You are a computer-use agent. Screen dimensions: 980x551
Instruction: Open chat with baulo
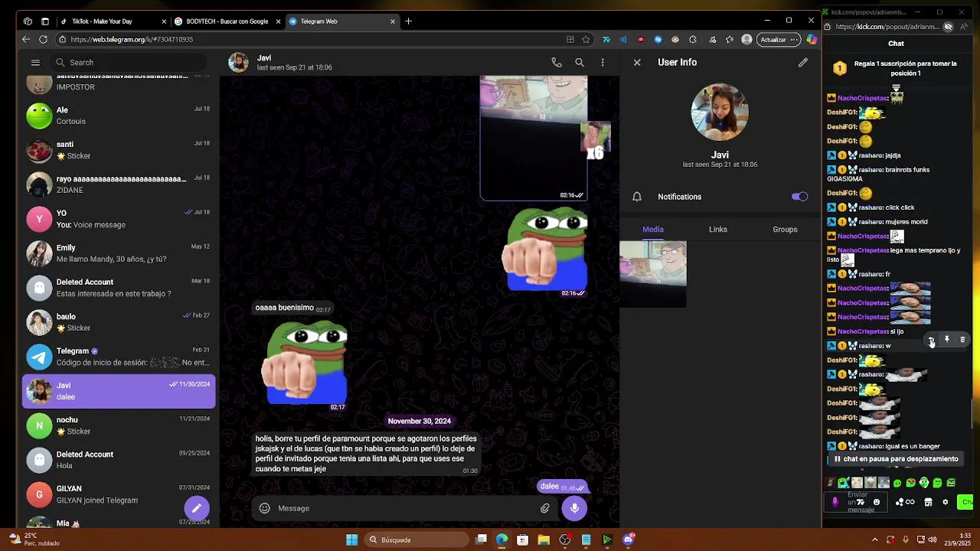coord(119,322)
